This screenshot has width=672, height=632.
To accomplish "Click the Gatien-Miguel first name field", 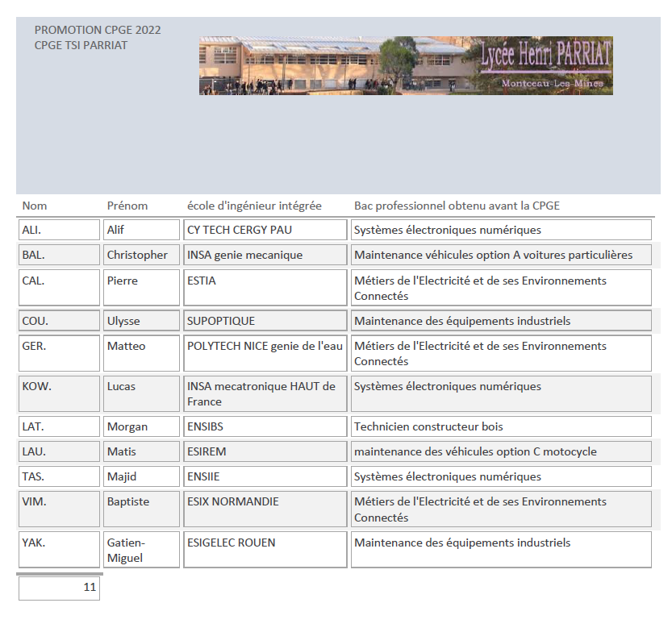I will click(141, 550).
